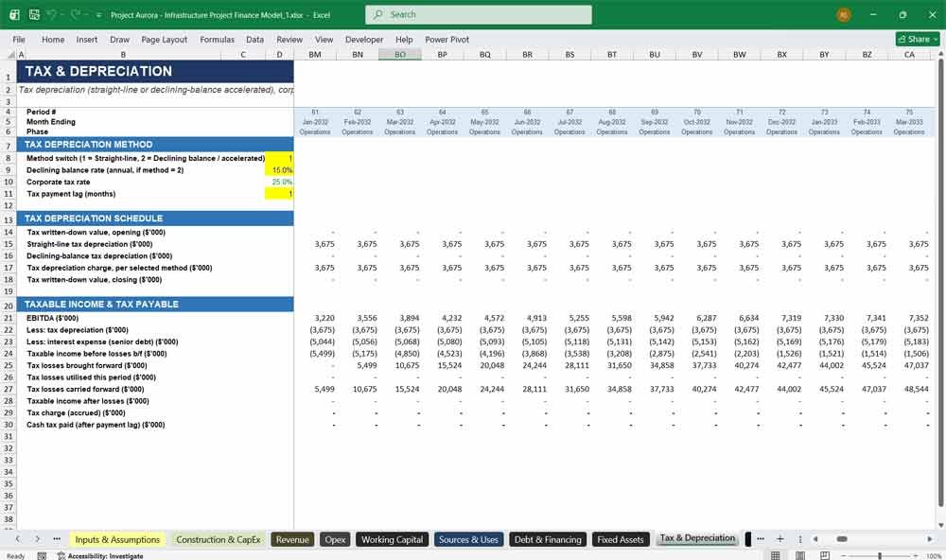This screenshot has width=946, height=560.
Task: Open the Formulas ribbon tab
Action: [218, 39]
